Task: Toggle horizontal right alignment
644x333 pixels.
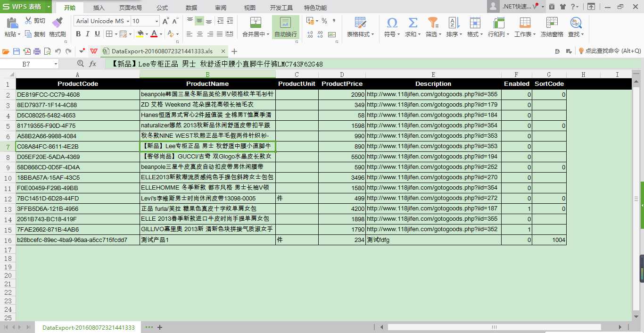Action: (209, 34)
